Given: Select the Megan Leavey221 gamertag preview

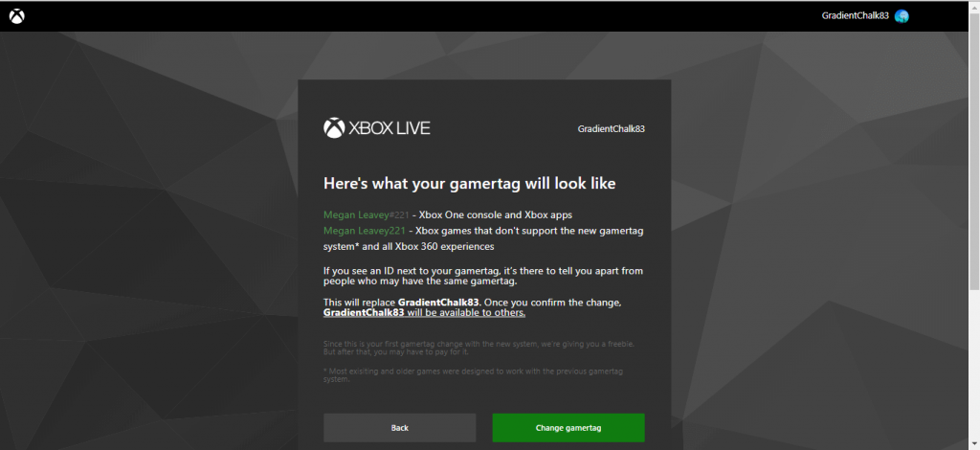Looking at the screenshot, I should 366,231.
